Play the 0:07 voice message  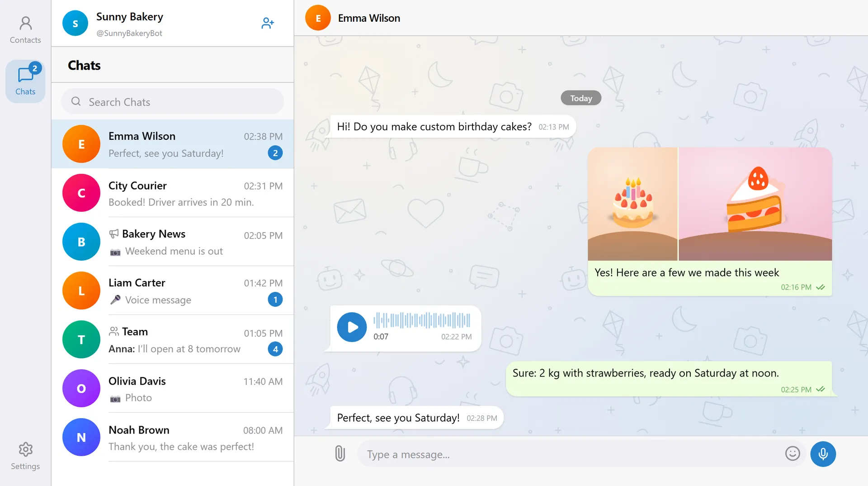(x=352, y=327)
